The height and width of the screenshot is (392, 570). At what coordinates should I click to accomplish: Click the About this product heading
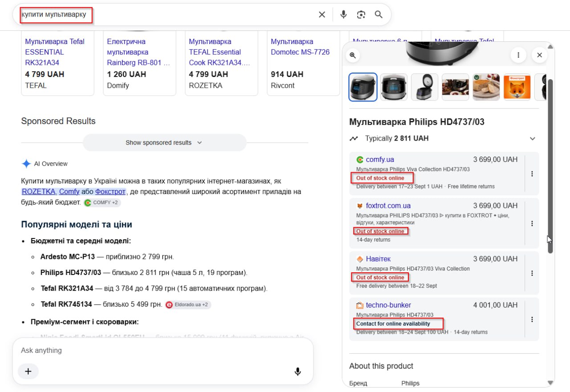point(381,366)
